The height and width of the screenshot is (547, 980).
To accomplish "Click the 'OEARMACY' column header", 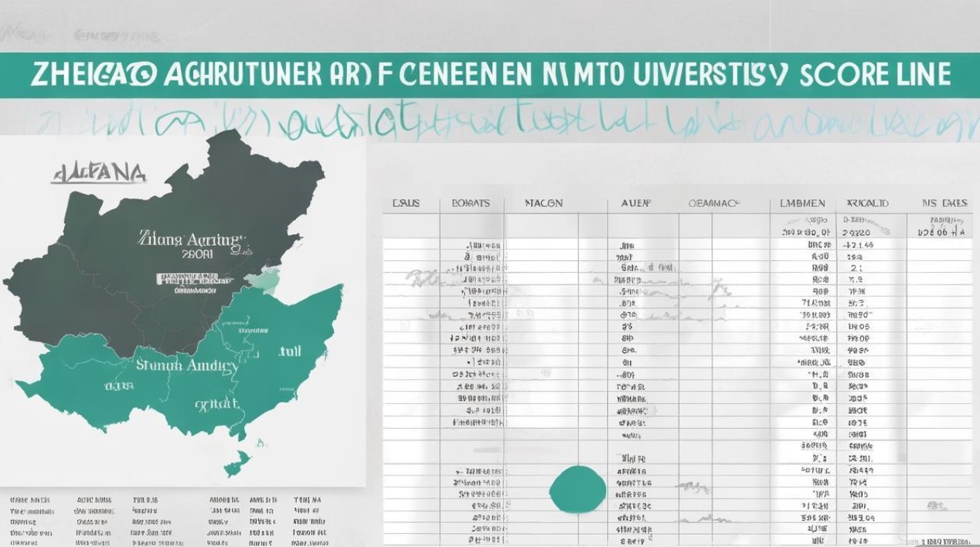I will 714,203.
